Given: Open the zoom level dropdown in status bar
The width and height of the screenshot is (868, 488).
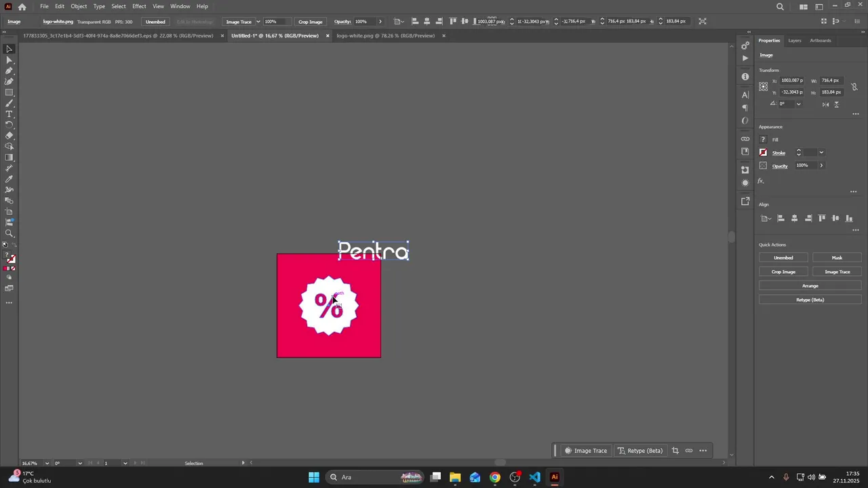Looking at the screenshot, I should pyautogui.click(x=47, y=464).
